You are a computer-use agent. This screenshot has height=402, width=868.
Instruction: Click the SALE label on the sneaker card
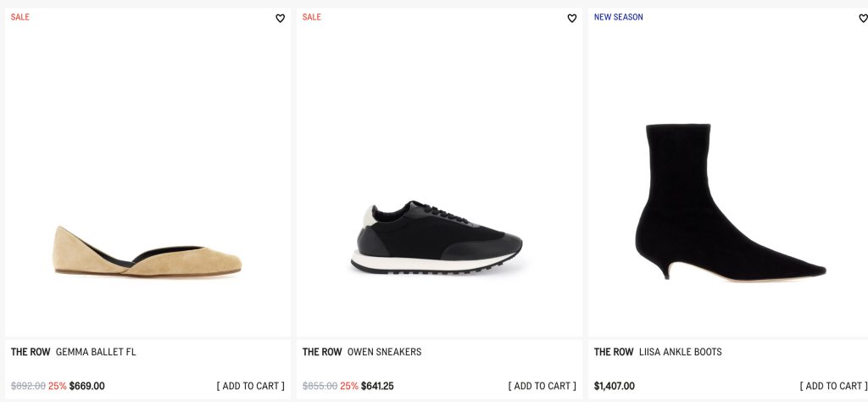coord(312,17)
